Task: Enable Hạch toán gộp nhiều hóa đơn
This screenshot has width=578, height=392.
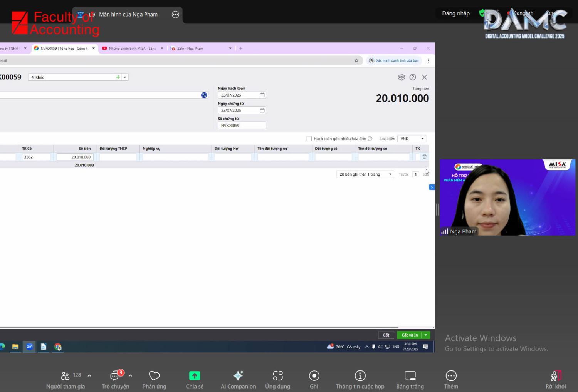Action: (x=309, y=139)
